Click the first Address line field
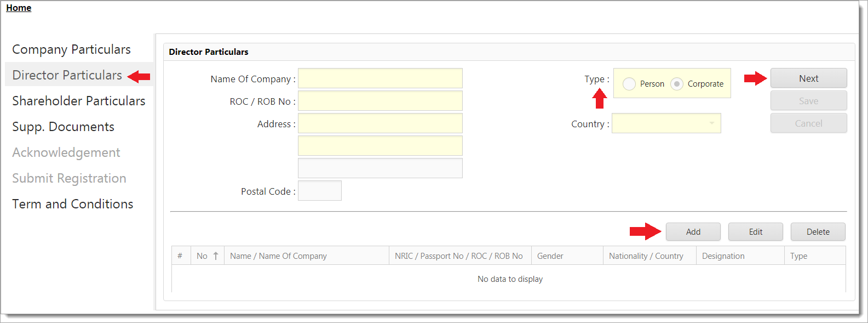Image resolution: width=868 pixels, height=323 pixels. (x=380, y=123)
